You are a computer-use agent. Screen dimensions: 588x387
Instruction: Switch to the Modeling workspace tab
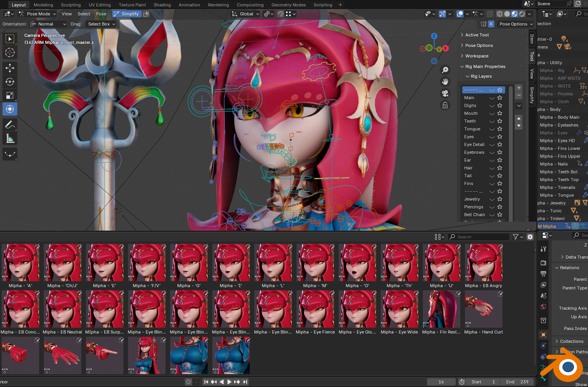(43, 5)
